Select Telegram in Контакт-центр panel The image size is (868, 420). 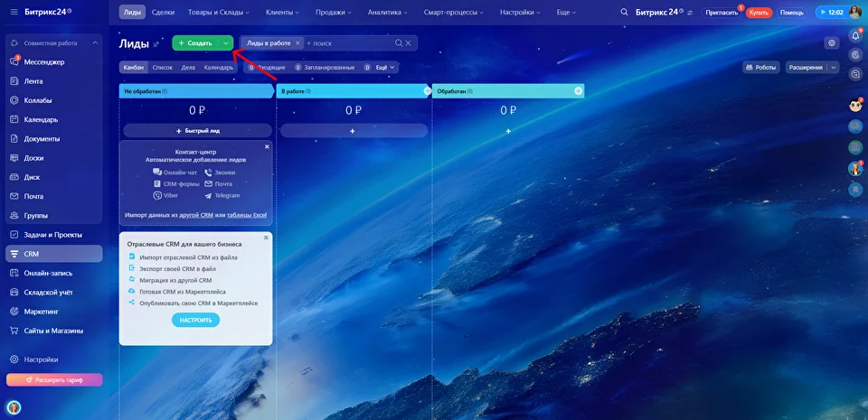(x=222, y=196)
